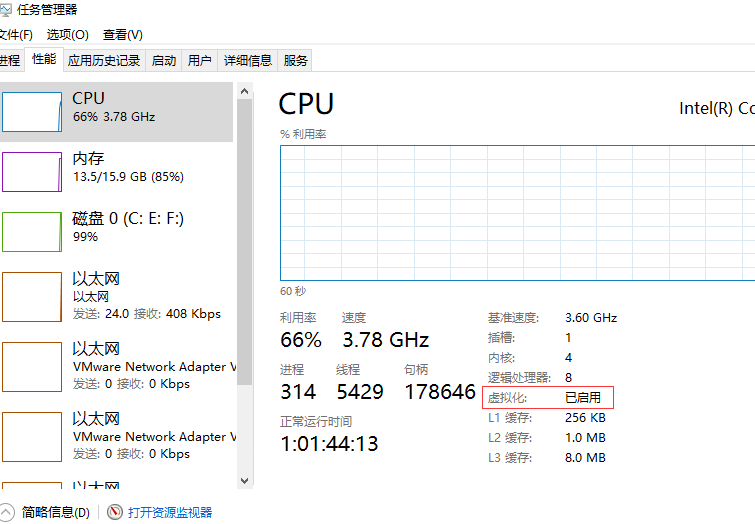Click the Task Manager title bar icon
755x524 pixels.
(x=5, y=10)
